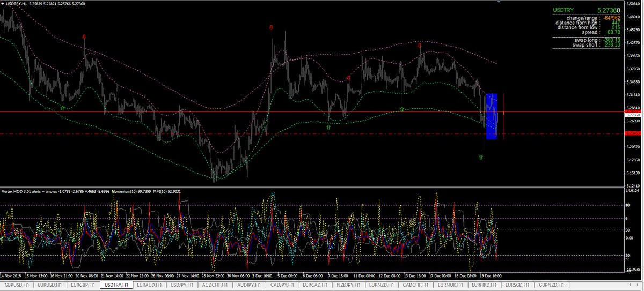This screenshot has width=644, height=291.
Task: Click the large 5.27360 price in info panel
Action: 609,10
